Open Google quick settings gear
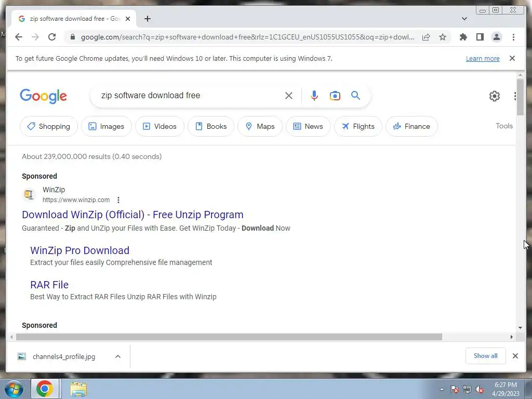 pos(495,96)
